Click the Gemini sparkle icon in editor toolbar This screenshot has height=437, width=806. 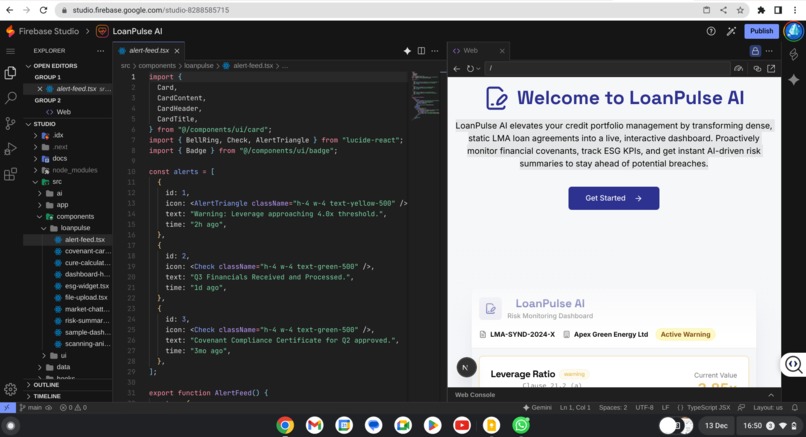click(407, 51)
